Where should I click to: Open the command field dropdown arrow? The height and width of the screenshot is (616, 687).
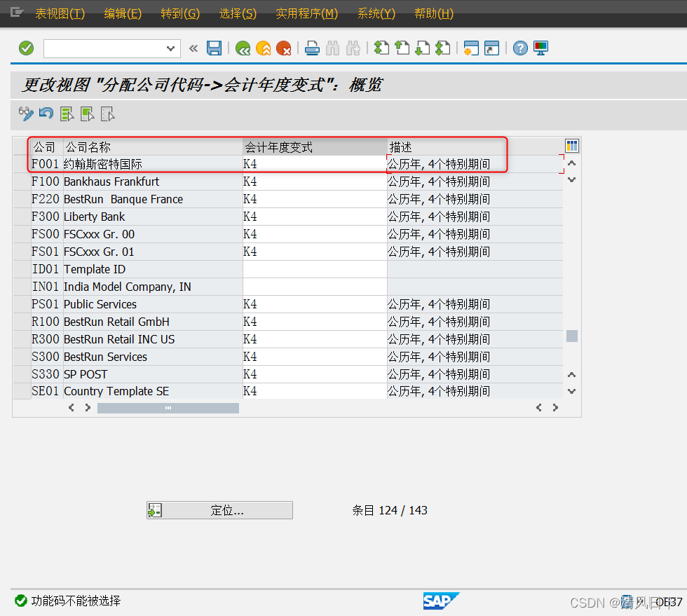170,48
